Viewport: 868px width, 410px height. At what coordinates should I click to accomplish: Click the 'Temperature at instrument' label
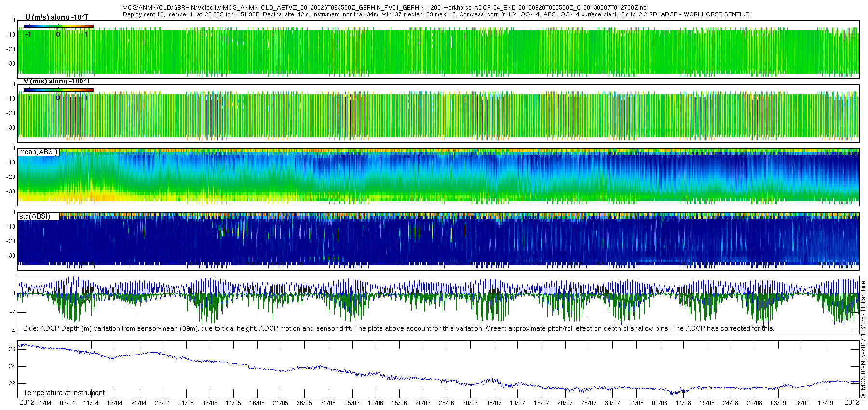(x=64, y=393)
